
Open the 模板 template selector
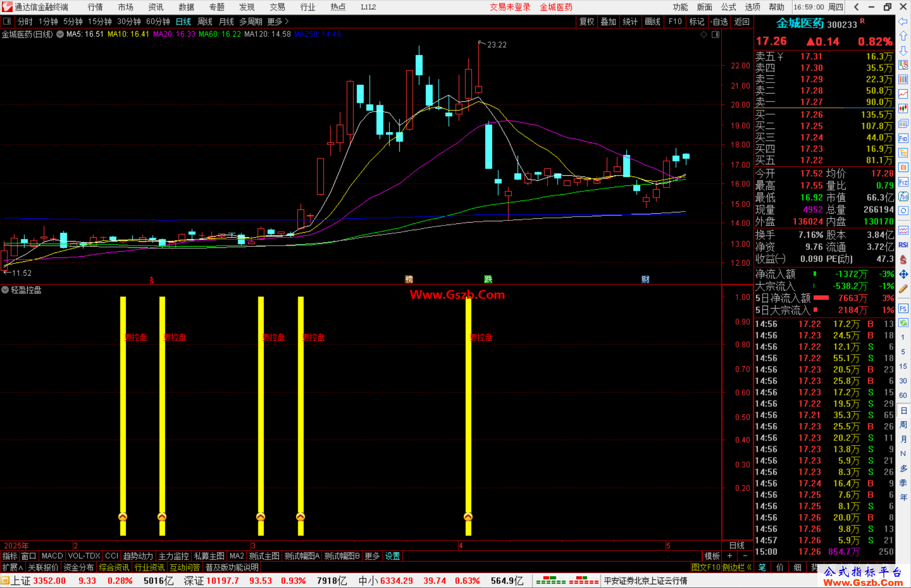[x=712, y=556]
